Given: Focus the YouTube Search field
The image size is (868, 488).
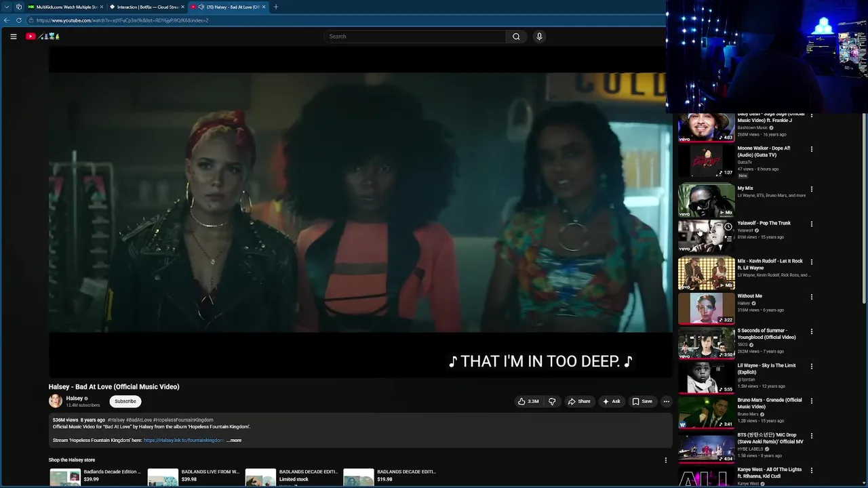Looking at the screenshot, I should click(414, 37).
